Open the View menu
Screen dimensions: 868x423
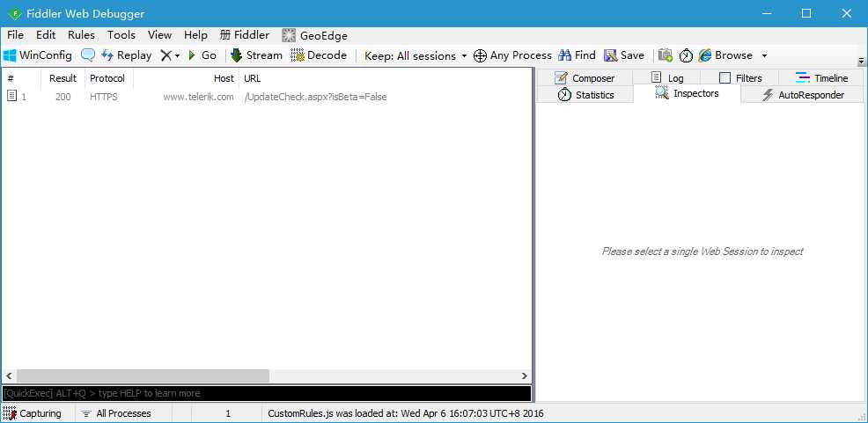click(x=159, y=35)
